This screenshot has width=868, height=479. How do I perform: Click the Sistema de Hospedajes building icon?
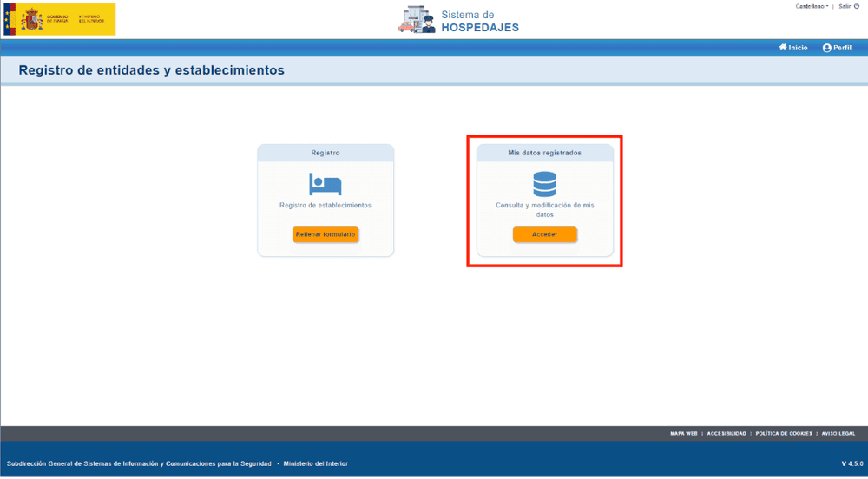(417, 20)
